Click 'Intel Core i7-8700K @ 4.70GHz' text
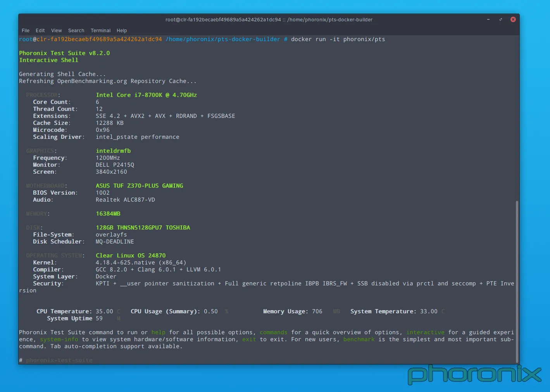Screen dimensions: 550x392 [147, 95]
